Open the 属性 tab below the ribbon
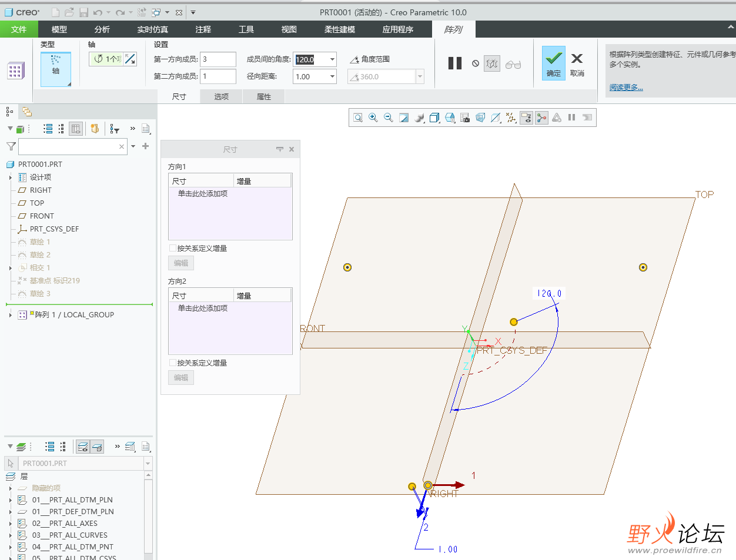Screen dimensions: 736x560 coord(264,97)
